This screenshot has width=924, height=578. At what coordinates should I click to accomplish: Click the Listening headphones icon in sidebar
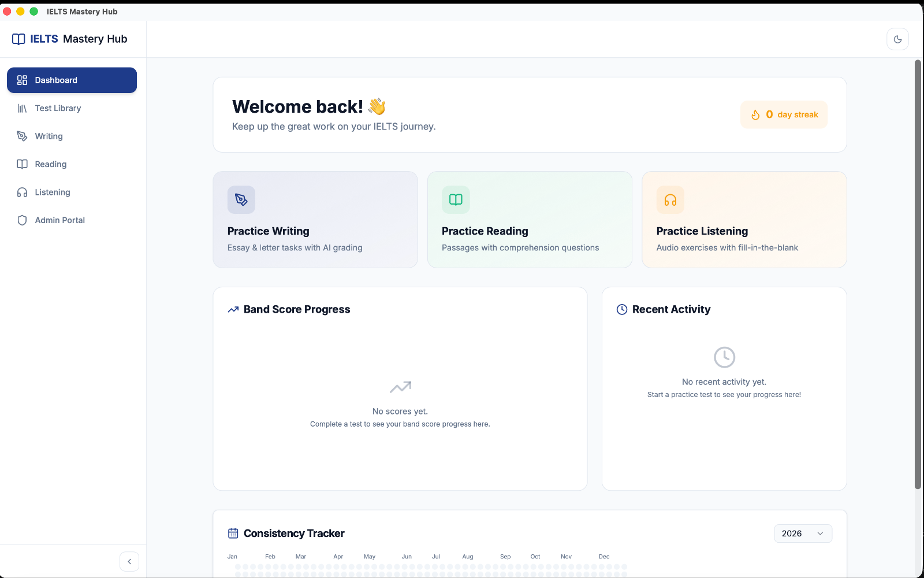(22, 192)
